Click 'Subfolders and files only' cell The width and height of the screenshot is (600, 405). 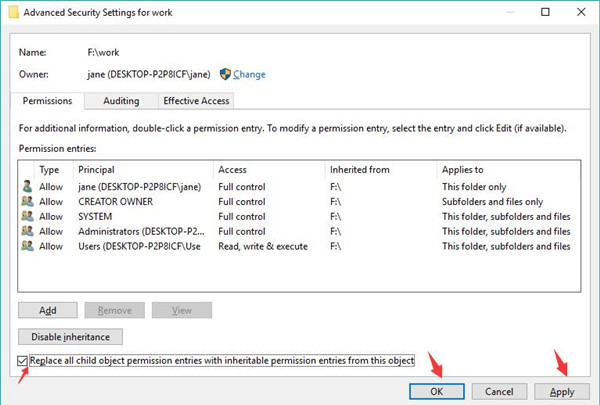pyautogui.click(x=492, y=202)
